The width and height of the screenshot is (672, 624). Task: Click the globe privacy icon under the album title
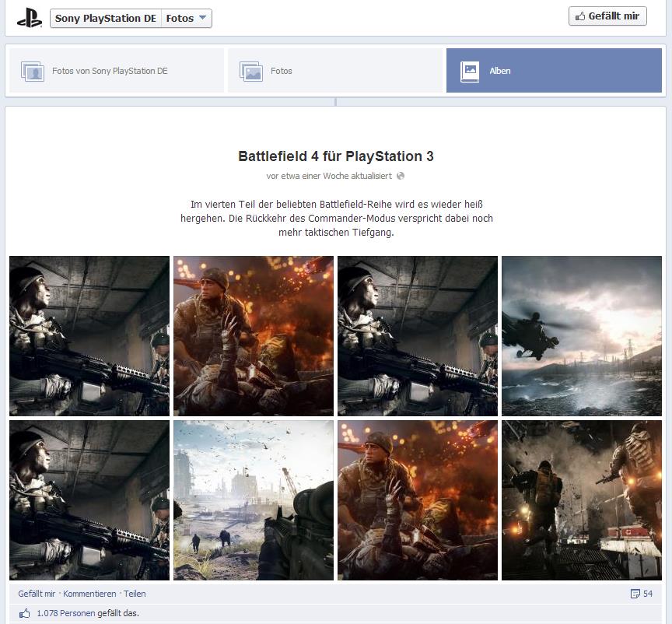pyautogui.click(x=400, y=176)
